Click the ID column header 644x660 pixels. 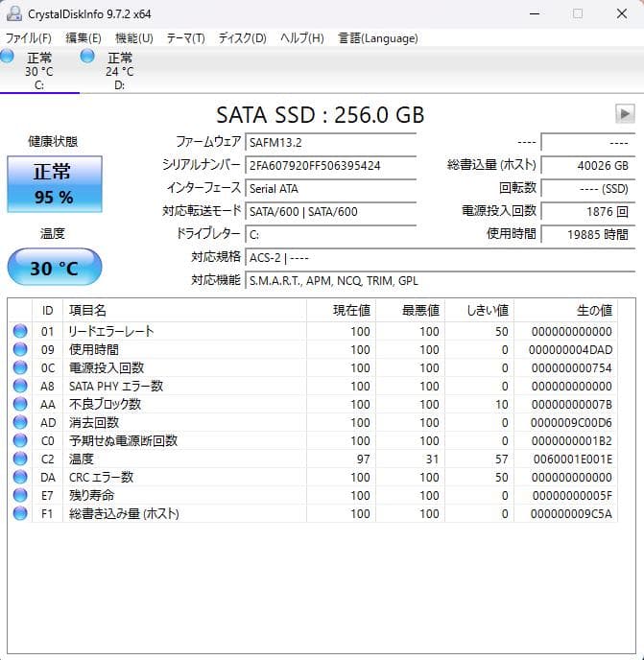(x=48, y=310)
